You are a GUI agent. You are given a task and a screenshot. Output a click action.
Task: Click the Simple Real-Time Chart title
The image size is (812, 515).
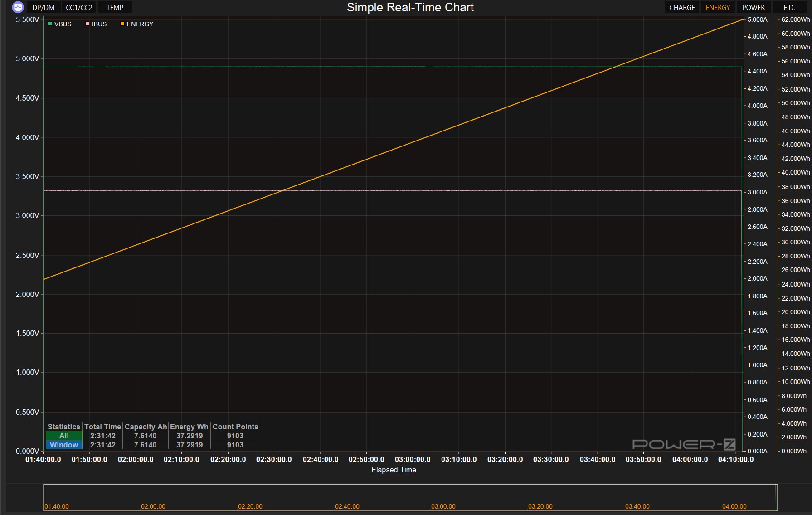click(x=410, y=7)
